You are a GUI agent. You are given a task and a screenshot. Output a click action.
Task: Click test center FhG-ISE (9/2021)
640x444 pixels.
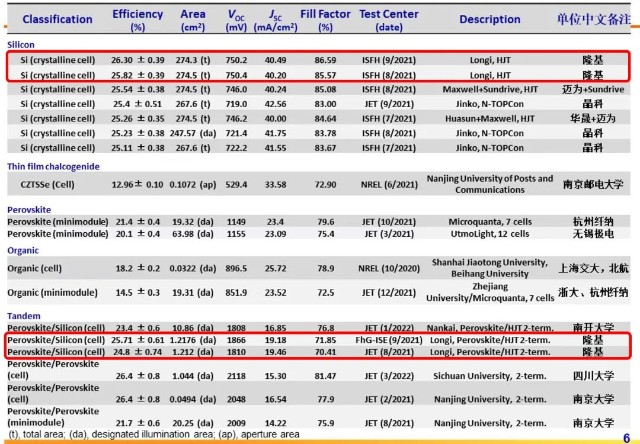pyautogui.click(x=389, y=340)
